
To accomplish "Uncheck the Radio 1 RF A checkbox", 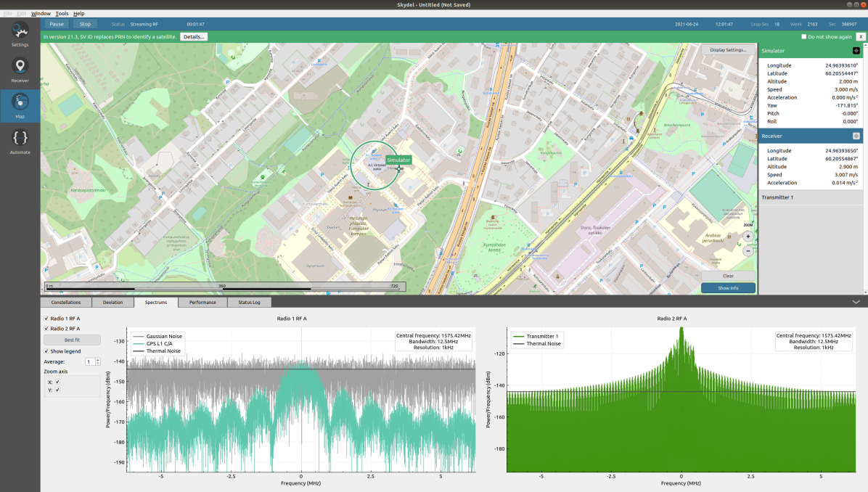I will pos(47,319).
